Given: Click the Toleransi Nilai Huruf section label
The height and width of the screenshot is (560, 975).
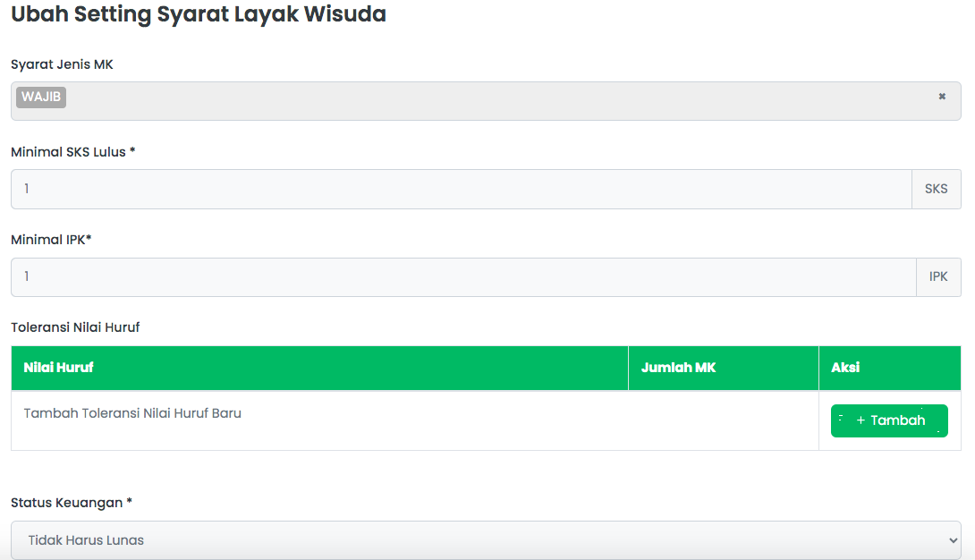Looking at the screenshot, I should 75,327.
